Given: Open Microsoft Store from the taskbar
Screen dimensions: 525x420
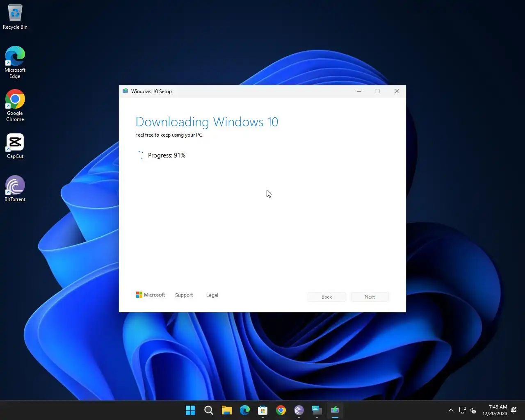Looking at the screenshot, I should pos(263,410).
